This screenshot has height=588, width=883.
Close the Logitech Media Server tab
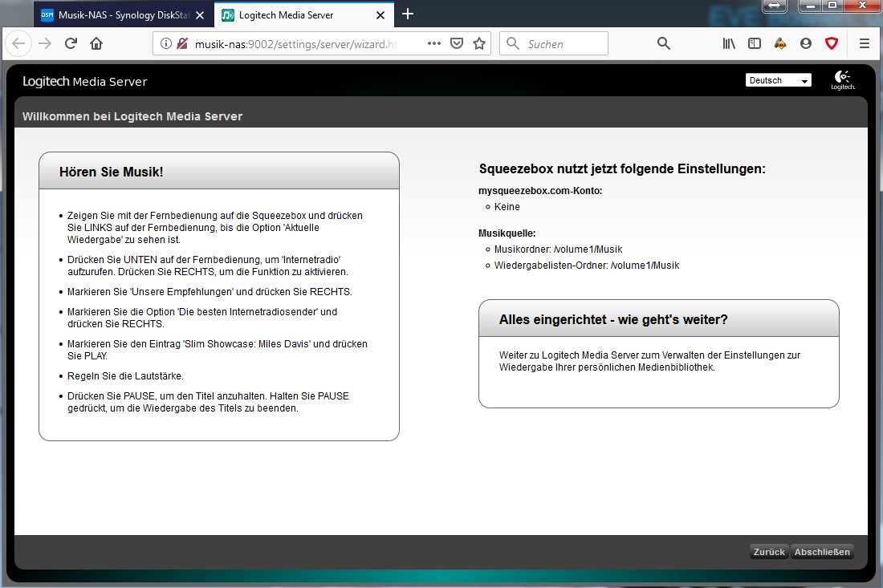[x=380, y=15]
